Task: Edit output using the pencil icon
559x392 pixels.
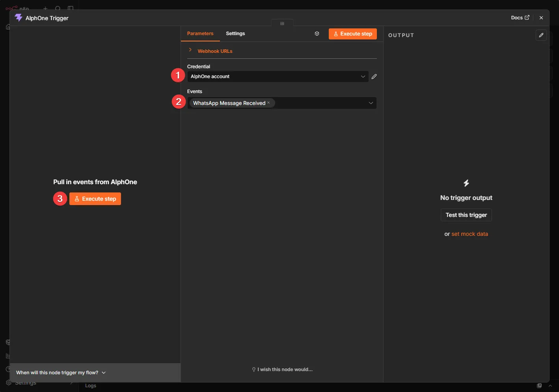Action: [x=541, y=35]
